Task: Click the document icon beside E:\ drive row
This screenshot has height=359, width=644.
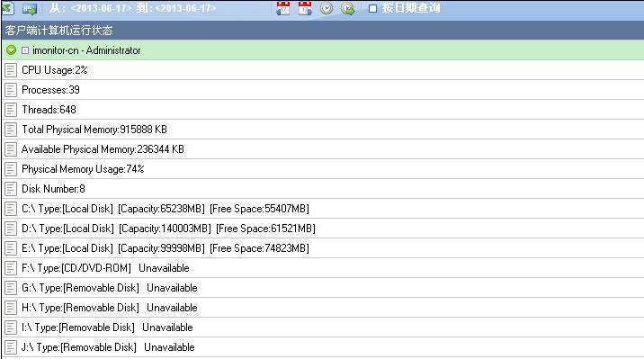Action: click(x=11, y=248)
